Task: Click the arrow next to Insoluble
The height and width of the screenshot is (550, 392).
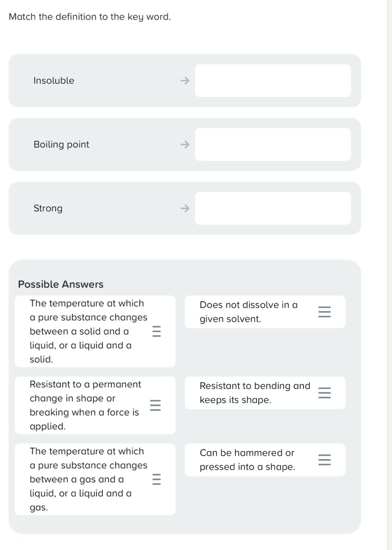Action: (185, 81)
